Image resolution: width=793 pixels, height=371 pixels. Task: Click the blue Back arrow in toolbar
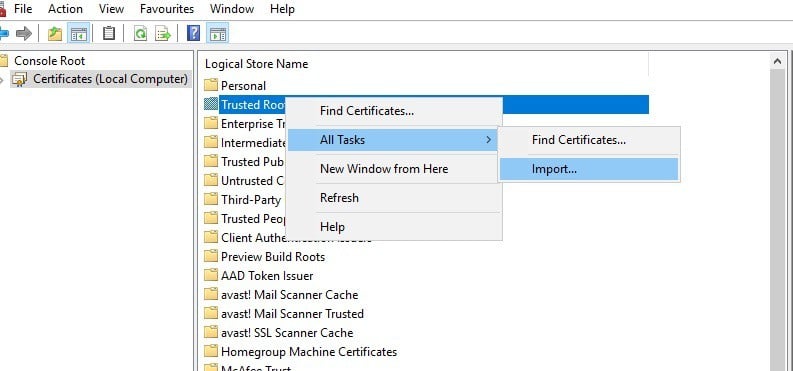(x=4, y=34)
